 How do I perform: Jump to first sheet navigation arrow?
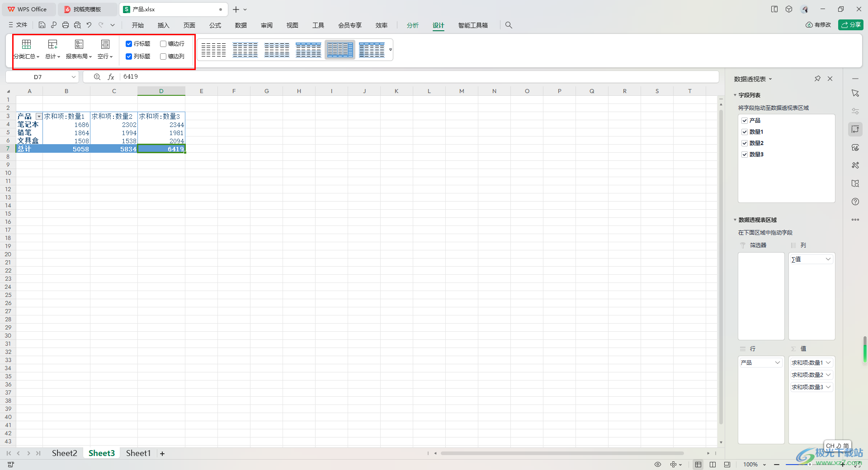pos(9,453)
